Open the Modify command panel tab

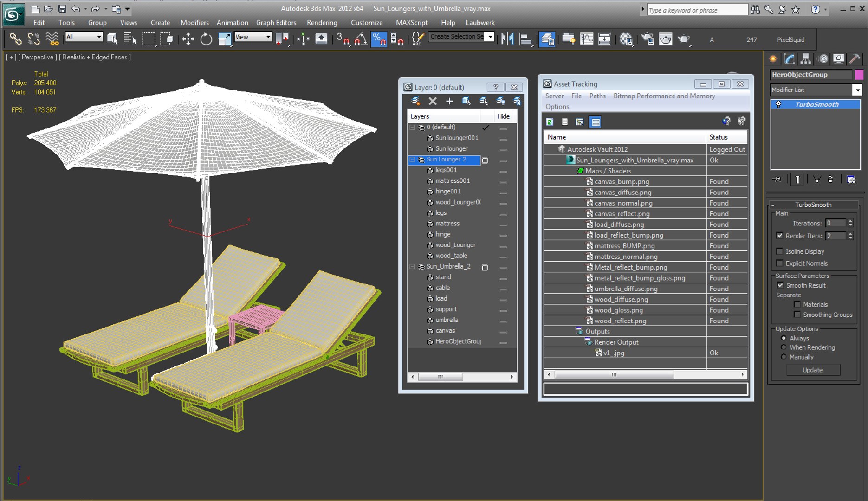pyautogui.click(x=789, y=59)
